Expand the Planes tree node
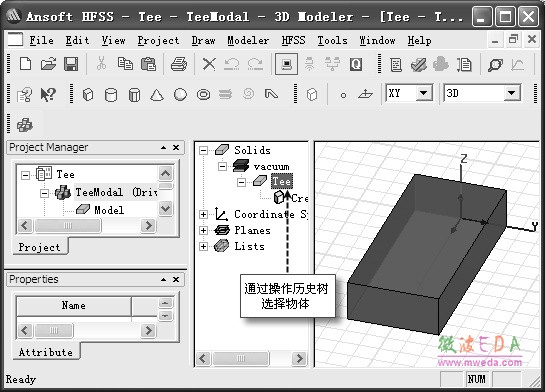545x392 pixels. click(x=203, y=230)
